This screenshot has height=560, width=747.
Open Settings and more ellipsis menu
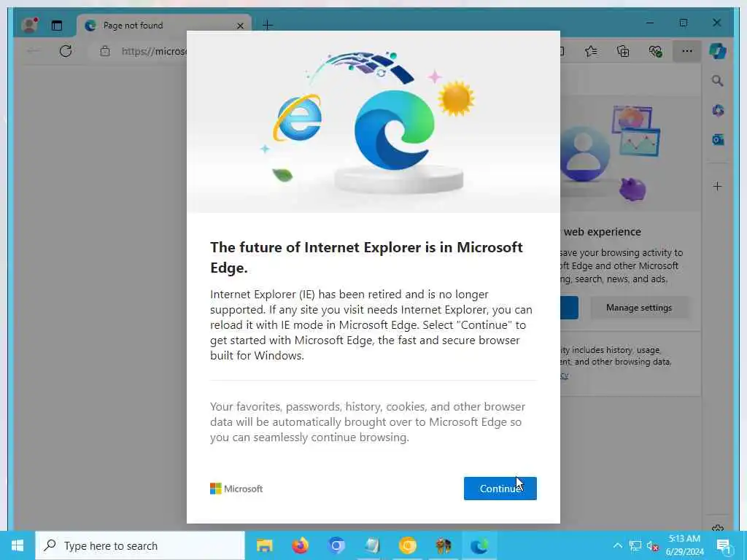point(687,51)
